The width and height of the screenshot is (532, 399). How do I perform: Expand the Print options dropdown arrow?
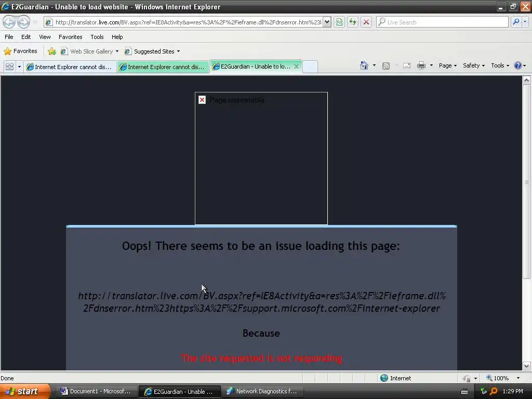click(431, 65)
